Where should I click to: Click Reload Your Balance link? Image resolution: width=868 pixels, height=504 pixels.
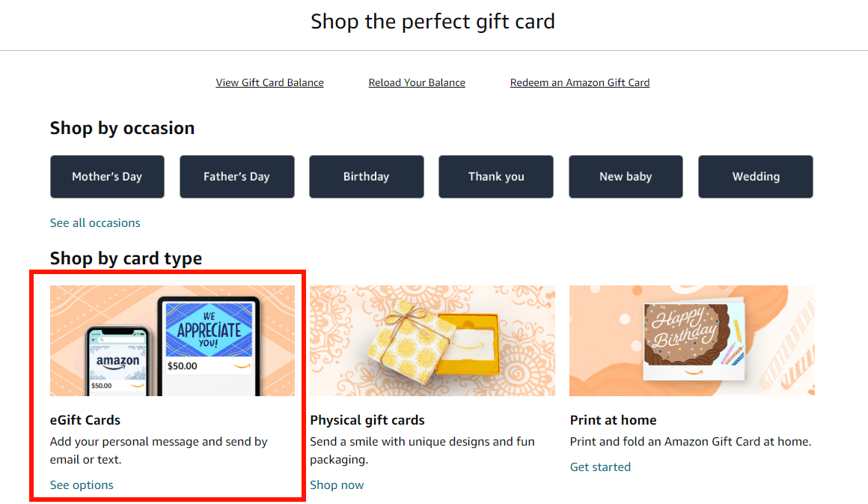416,82
